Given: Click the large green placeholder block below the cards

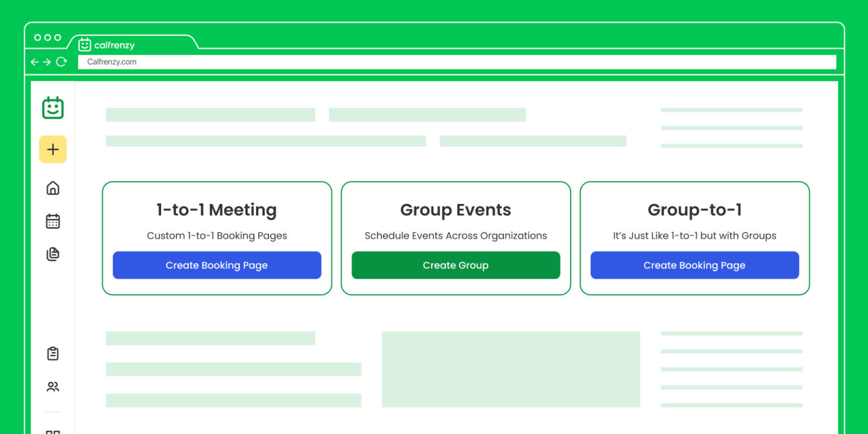Looking at the screenshot, I should tap(510, 369).
